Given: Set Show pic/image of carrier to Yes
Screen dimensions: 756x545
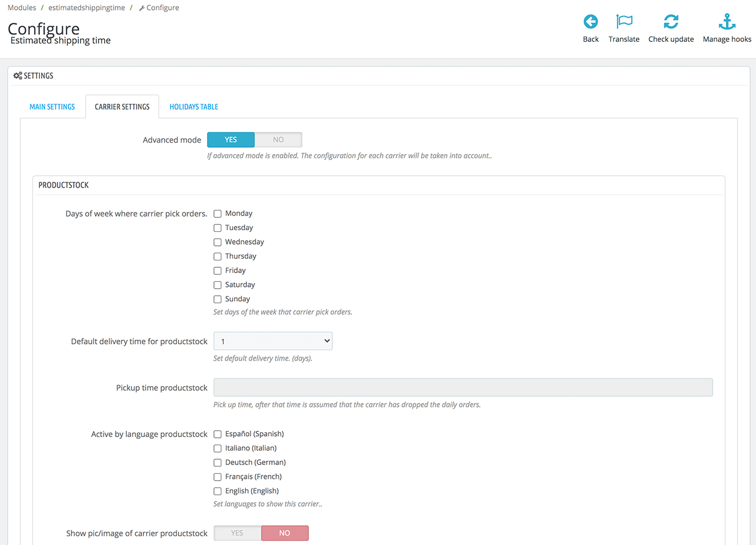Looking at the screenshot, I should 237,533.
